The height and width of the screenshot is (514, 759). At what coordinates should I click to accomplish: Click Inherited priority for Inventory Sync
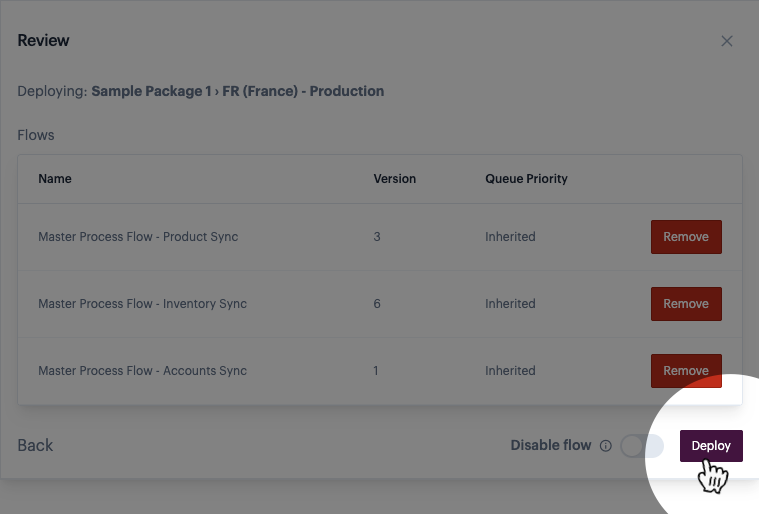510,304
